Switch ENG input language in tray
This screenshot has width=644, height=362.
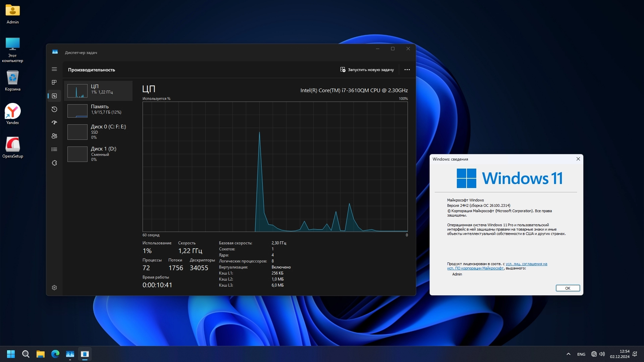581,354
